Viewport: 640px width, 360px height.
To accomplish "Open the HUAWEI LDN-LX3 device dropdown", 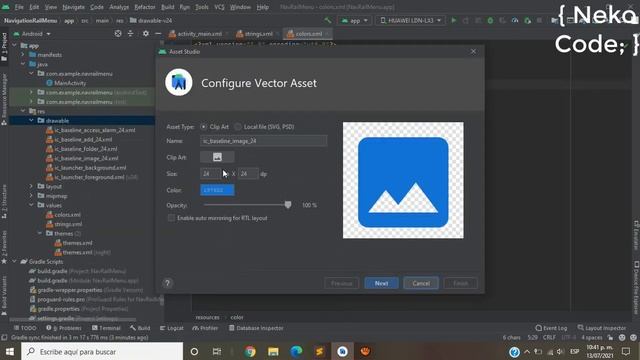I will click(411, 20).
